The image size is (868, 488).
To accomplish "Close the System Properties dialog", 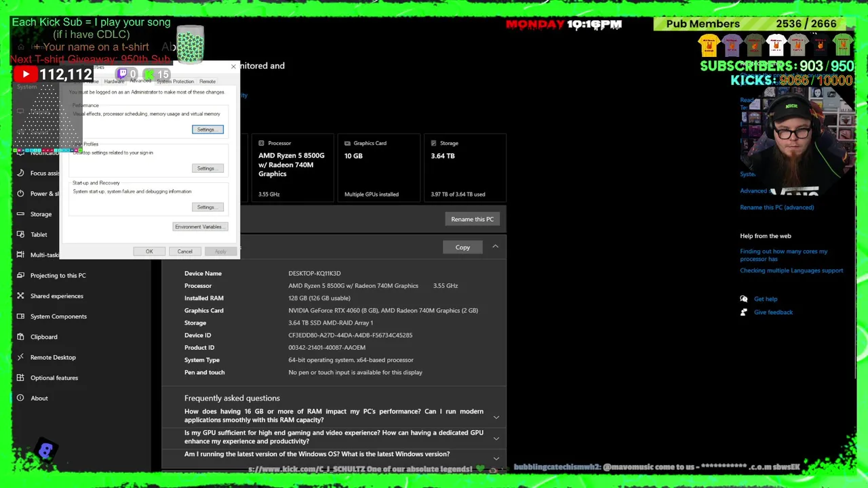I will pyautogui.click(x=233, y=66).
